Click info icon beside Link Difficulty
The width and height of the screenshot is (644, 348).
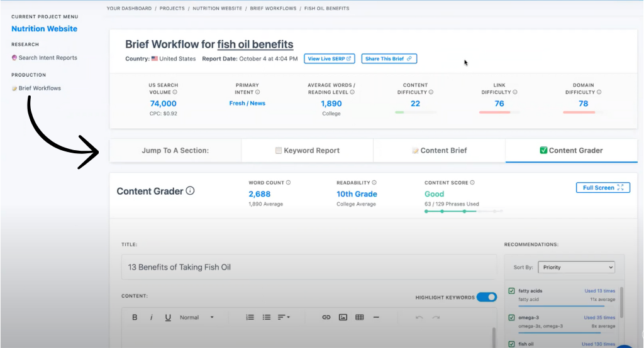[x=515, y=92]
